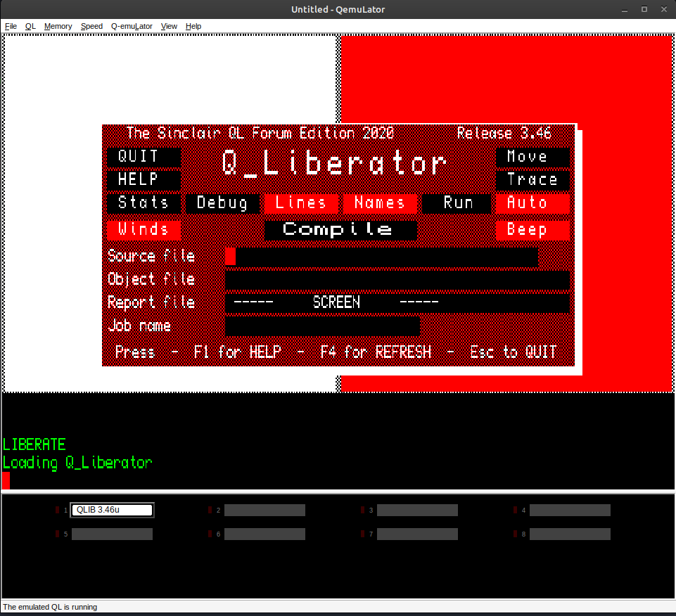Viewport: 676px width, 616px height.
Task: Select empty drive slot 4
Action: point(570,510)
